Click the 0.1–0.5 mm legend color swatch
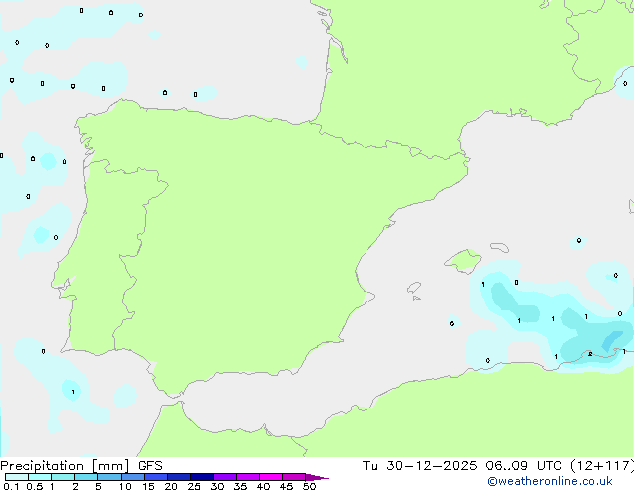 click(17, 477)
